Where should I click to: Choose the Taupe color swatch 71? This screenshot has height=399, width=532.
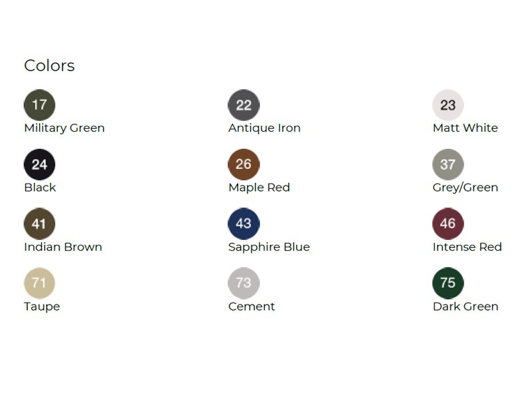(39, 283)
